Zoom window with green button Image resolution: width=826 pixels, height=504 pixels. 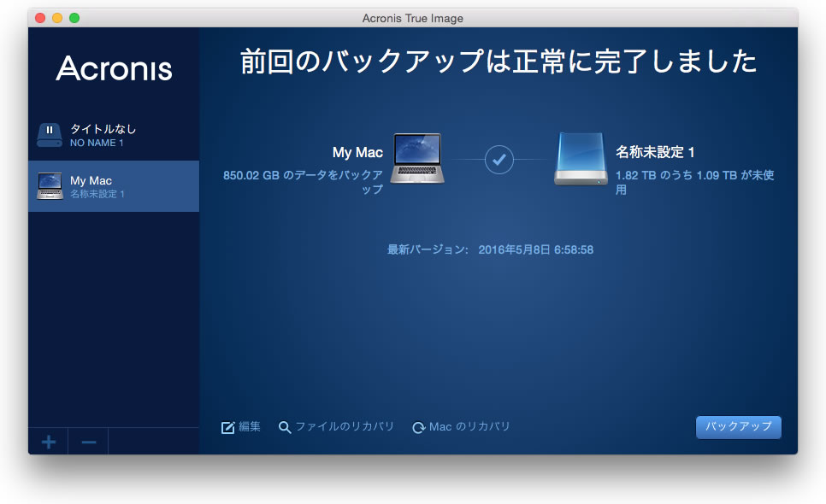pyautogui.click(x=74, y=18)
